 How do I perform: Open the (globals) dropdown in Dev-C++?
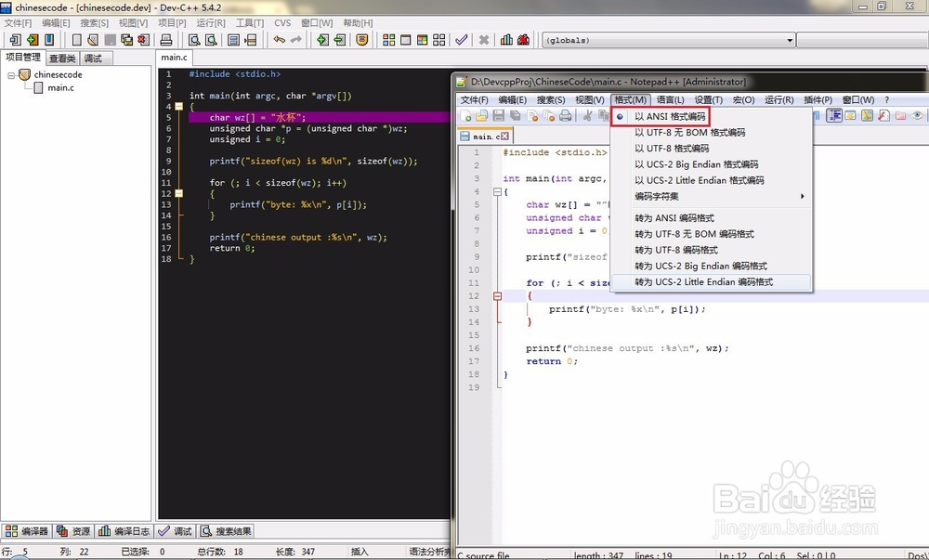click(789, 40)
